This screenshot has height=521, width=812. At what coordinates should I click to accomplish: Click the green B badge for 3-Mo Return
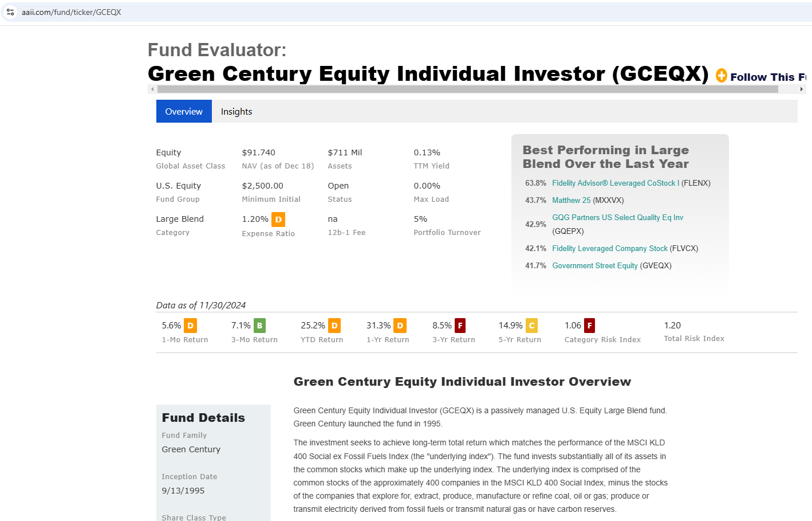[259, 326]
